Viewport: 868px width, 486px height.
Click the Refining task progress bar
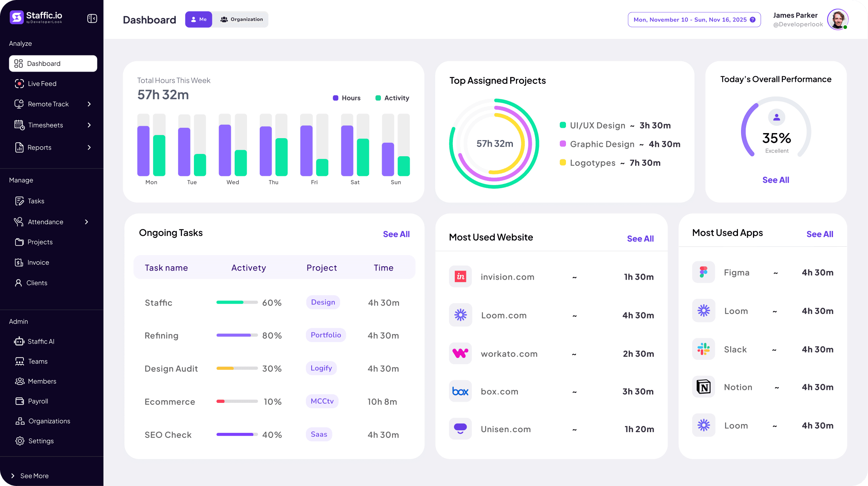pyautogui.click(x=237, y=335)
